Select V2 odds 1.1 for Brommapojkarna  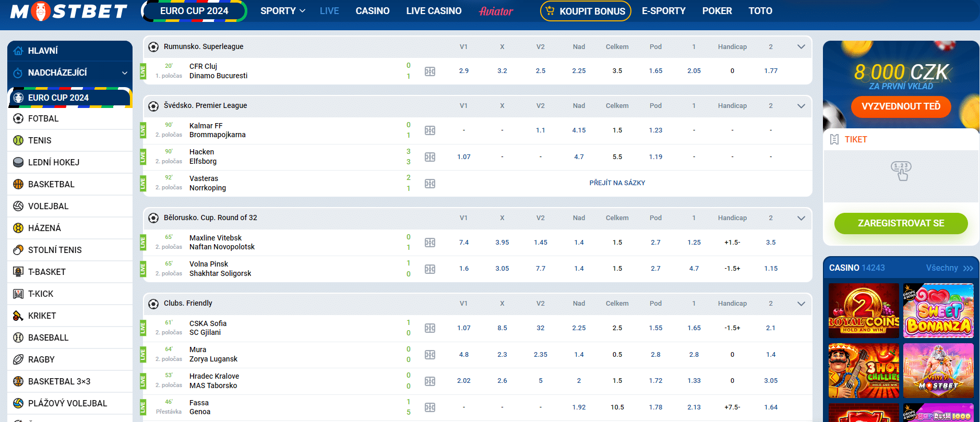541,130
